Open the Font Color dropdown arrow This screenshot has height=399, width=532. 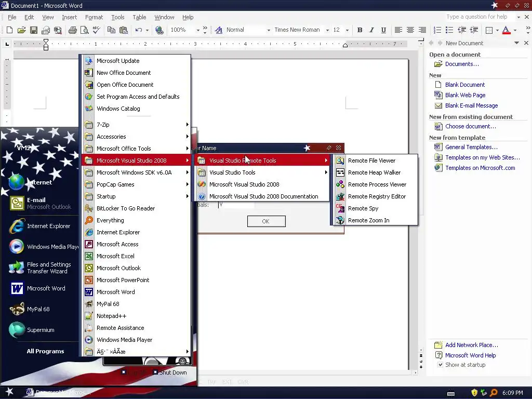(x=515, y=30)
